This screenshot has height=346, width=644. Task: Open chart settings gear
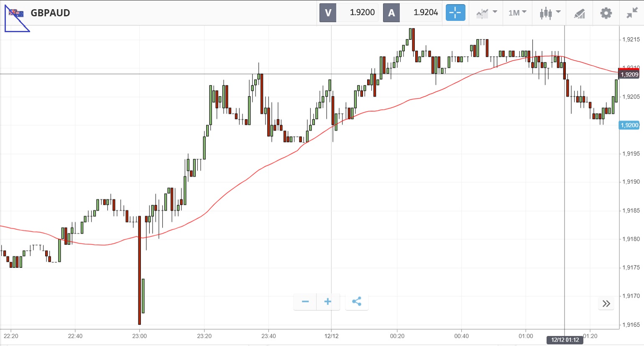606,13
